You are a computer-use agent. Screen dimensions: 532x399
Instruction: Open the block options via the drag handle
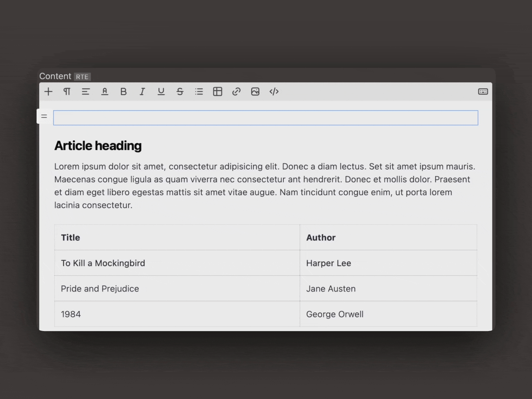tap(44, 116)
